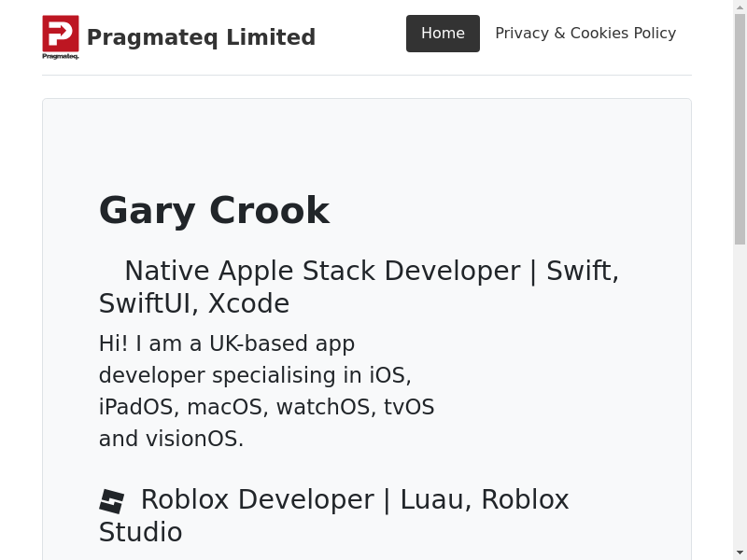Click the Gary Crook heading
This screenshot has height=560, width=747.
[x=214, y=210]
